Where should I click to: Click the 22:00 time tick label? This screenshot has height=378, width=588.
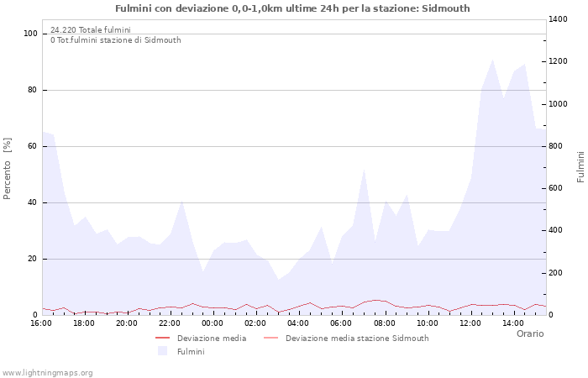pyautogui.click(x=170, y=323)
